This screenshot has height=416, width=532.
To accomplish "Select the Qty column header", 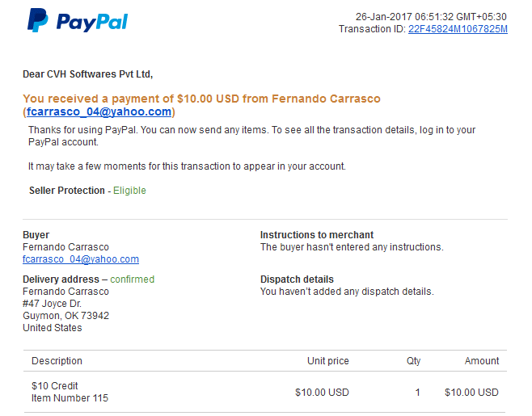I will pyautogui.click(x=414, y=361).
